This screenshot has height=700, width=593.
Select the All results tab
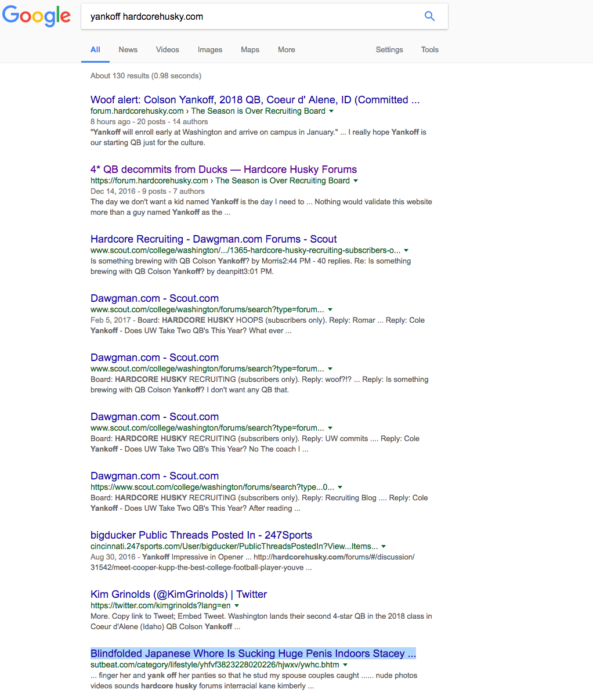(x=95, y=50)
